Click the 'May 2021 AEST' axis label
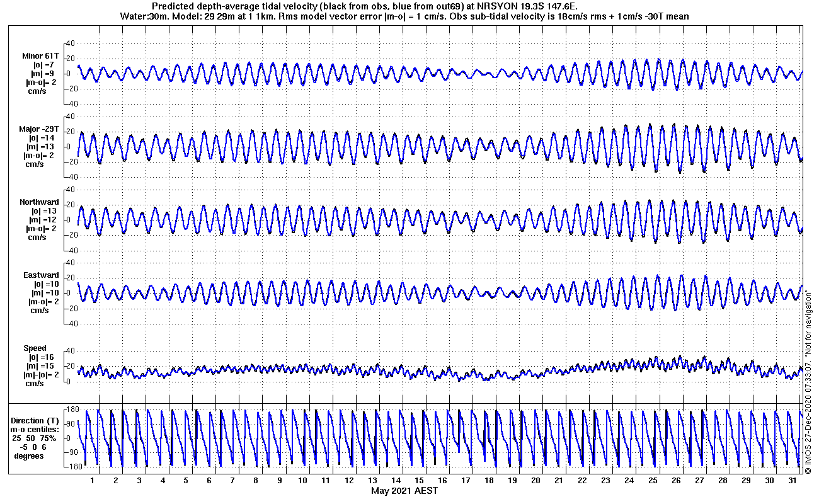The image size is (819, 504). pyautogui.click(x=404, y=491)
